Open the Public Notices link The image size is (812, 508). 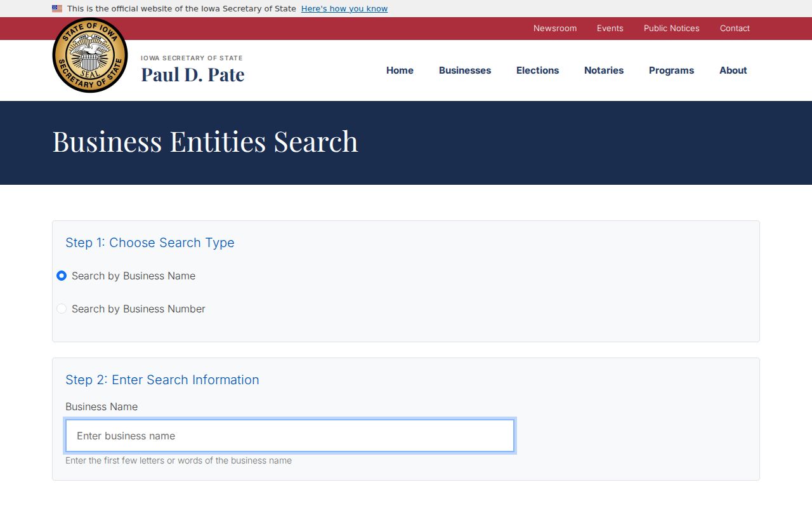(x=672, y=29)
